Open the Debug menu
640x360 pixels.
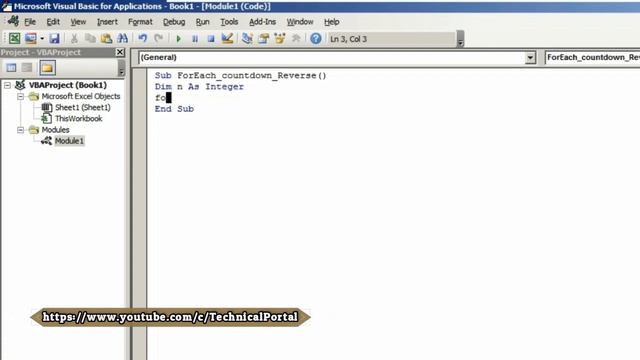tap(174, 22)
